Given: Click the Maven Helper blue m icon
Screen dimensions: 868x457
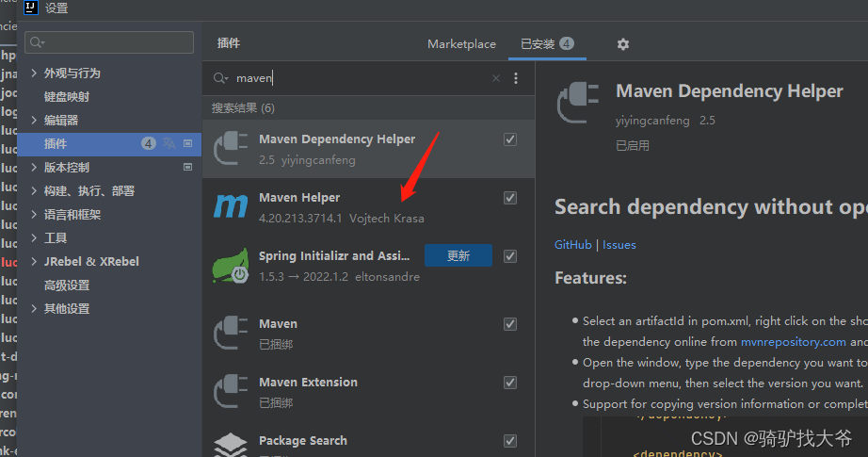Looking at the screenshot, I should pos(231,206).
